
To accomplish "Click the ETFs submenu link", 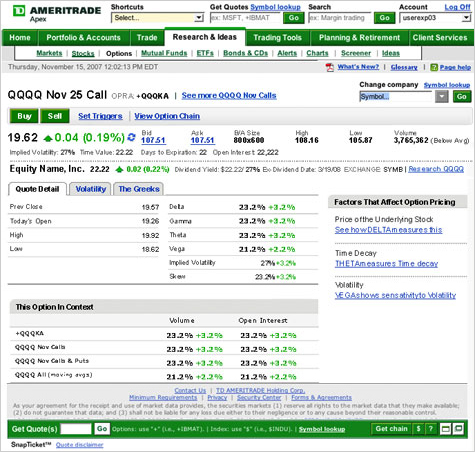I will click(205, 53).
